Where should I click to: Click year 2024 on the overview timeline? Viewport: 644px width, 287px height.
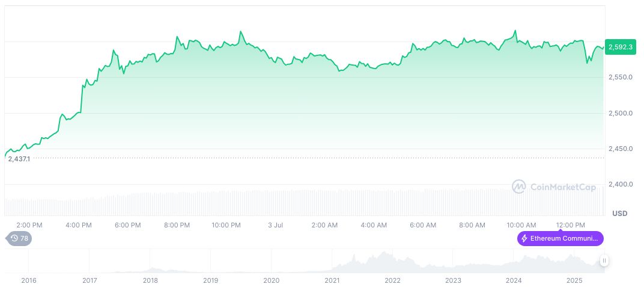coord(514,280)
